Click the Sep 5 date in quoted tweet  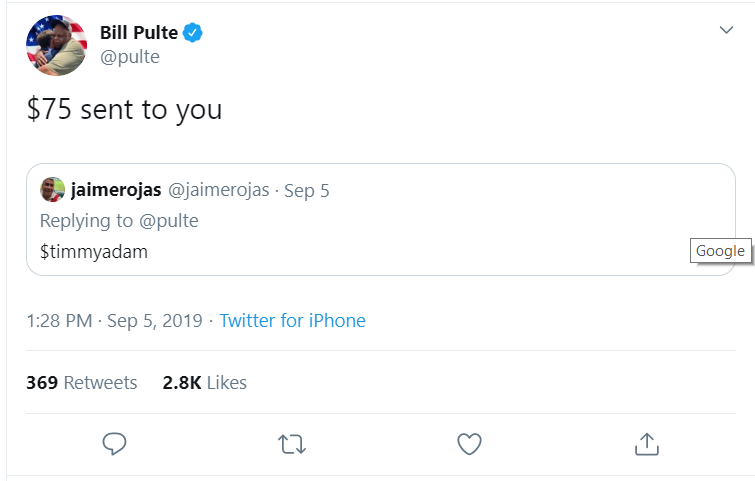pyautogui.click(x=307, y=190)
